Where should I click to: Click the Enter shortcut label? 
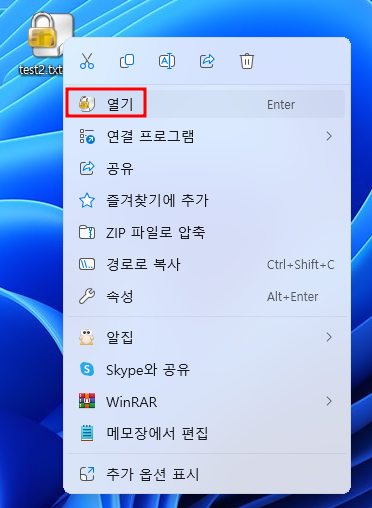coord(281,105)
